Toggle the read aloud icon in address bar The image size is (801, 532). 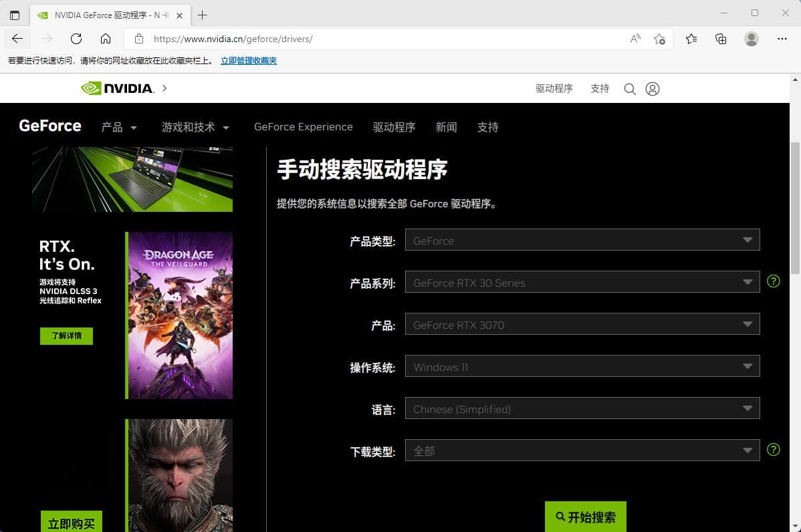pyautogui.click(x=635, y=39)
